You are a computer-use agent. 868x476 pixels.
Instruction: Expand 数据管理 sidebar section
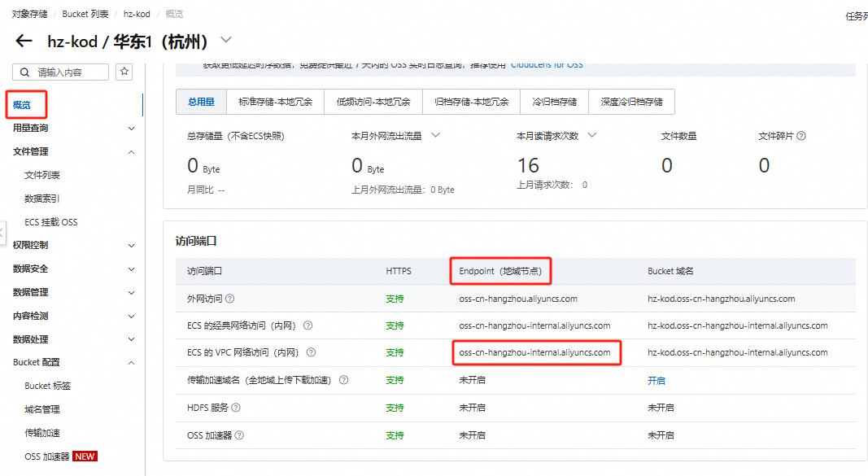pos(131,292)
